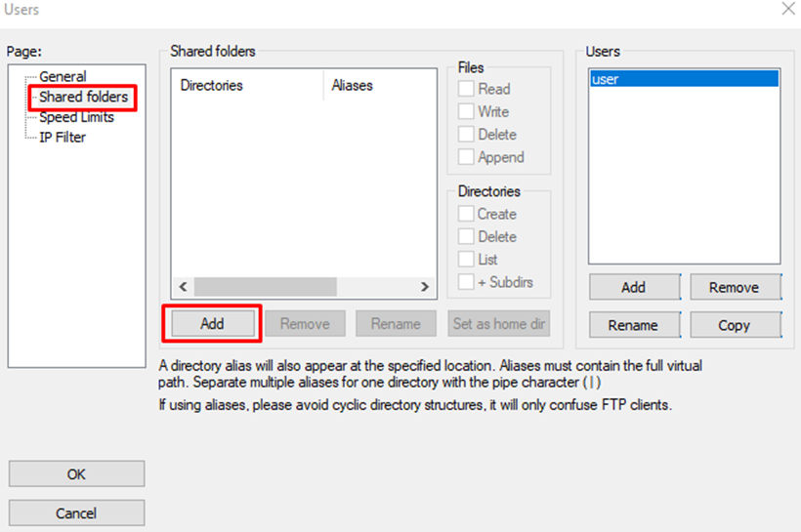Click Add under Shared folders

pyautogui.click(x=212, y=324)
